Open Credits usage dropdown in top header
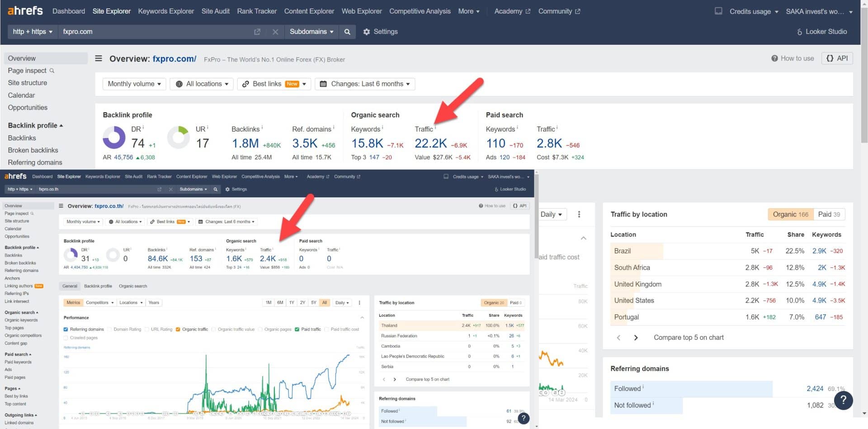Viewport: 868px width, 429px height. [x=754, y=11]
